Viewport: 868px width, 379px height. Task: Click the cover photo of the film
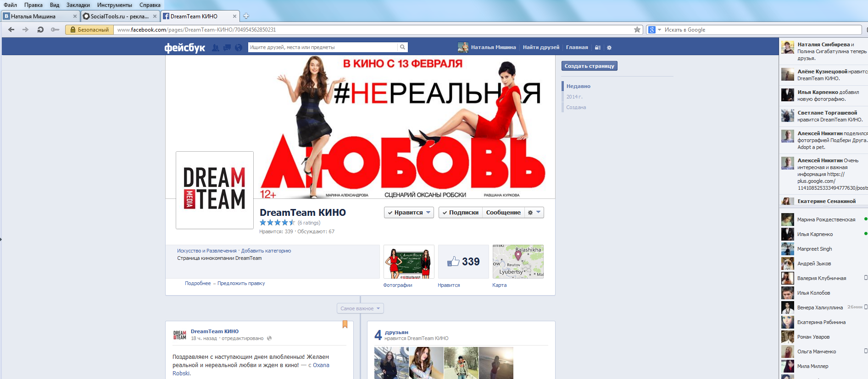pyautogui.click(x=360, y=127)
